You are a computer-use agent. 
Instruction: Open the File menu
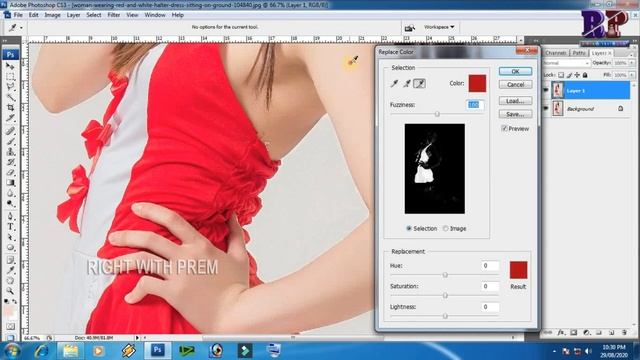[18, 15]
